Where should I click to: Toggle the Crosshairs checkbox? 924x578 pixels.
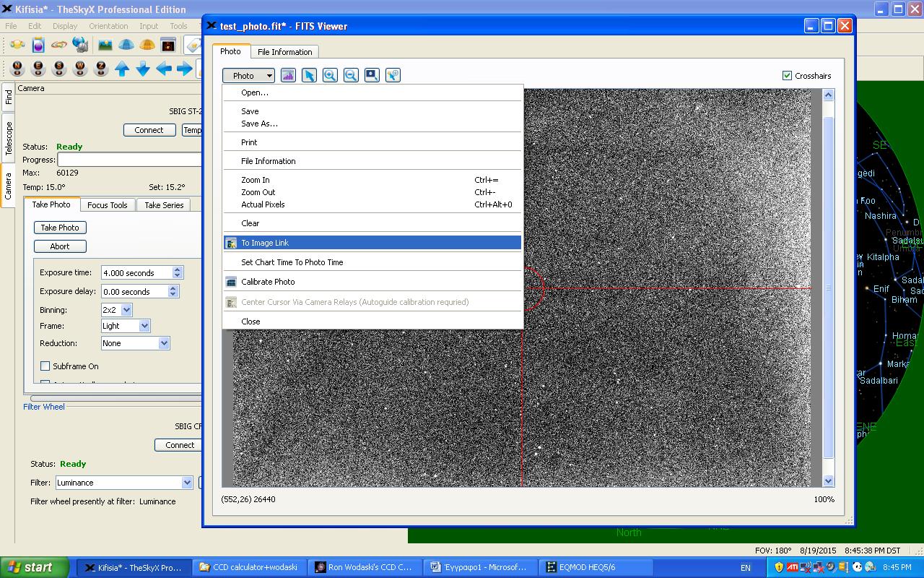(787, 75)
